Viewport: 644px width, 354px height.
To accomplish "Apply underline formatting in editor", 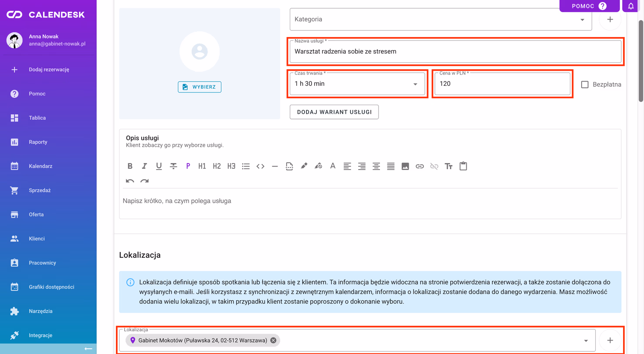I will (x=159, y=166).
